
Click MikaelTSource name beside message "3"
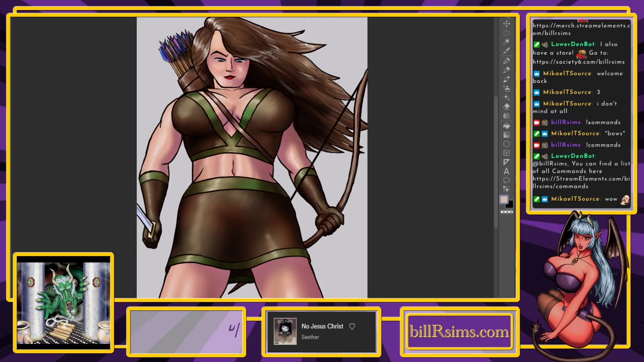tap(568, 92)
